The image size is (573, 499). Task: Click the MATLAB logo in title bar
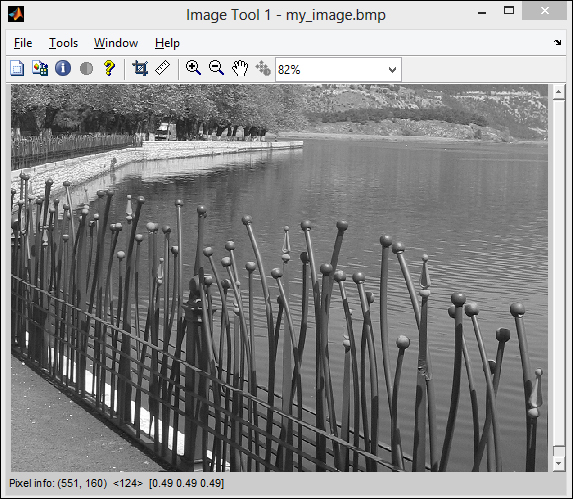[16, 14]
